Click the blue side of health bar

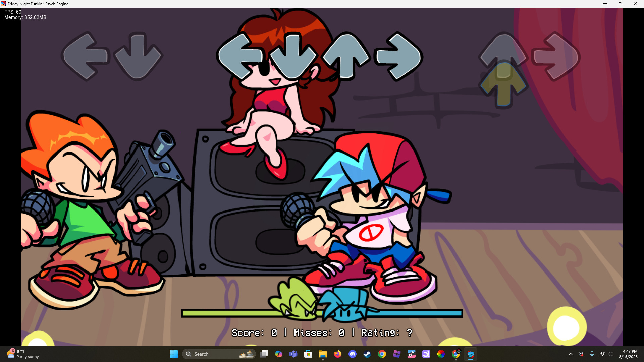tap(415, 313)
